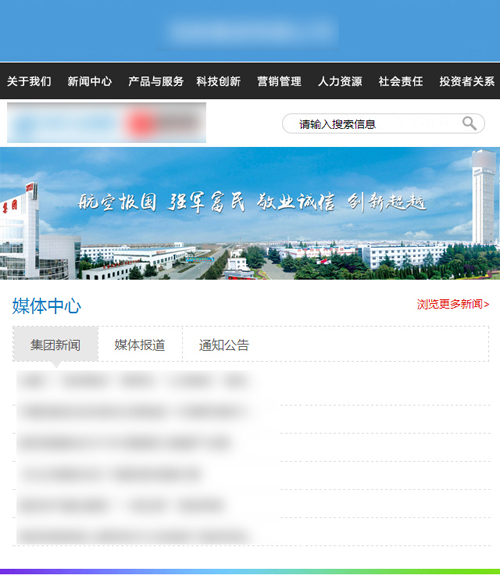Viewport: 500px width, 586px height.
Task: Click the 航空报国 slogan banner image
Action: click(x=250, y=213)
